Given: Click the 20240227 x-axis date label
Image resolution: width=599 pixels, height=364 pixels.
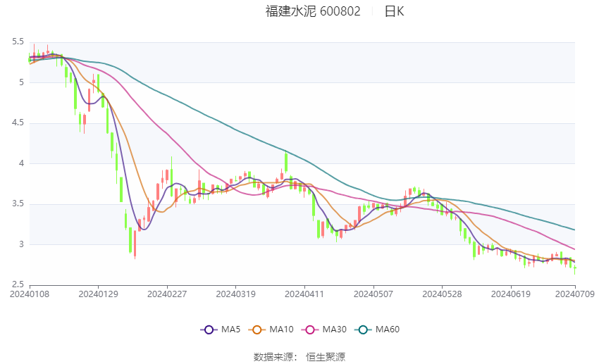Looking at the screenshot, I should pos(167,294).
